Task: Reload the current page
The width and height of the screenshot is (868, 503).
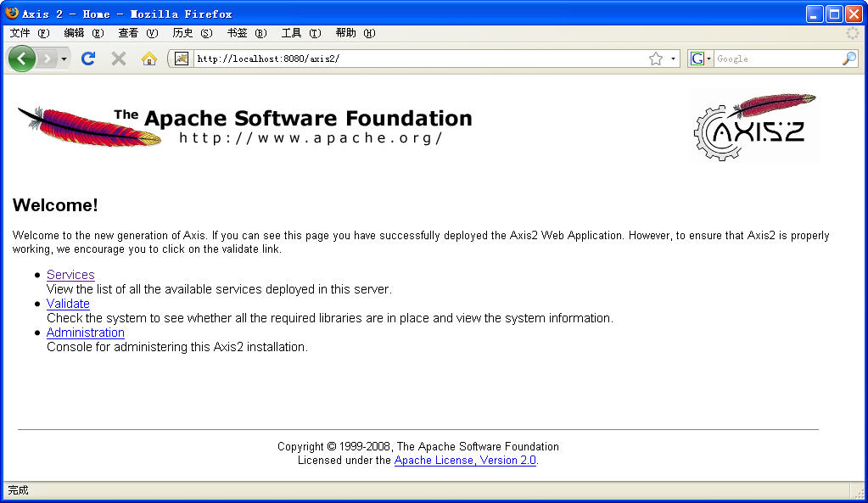Action: coord(88,58)
